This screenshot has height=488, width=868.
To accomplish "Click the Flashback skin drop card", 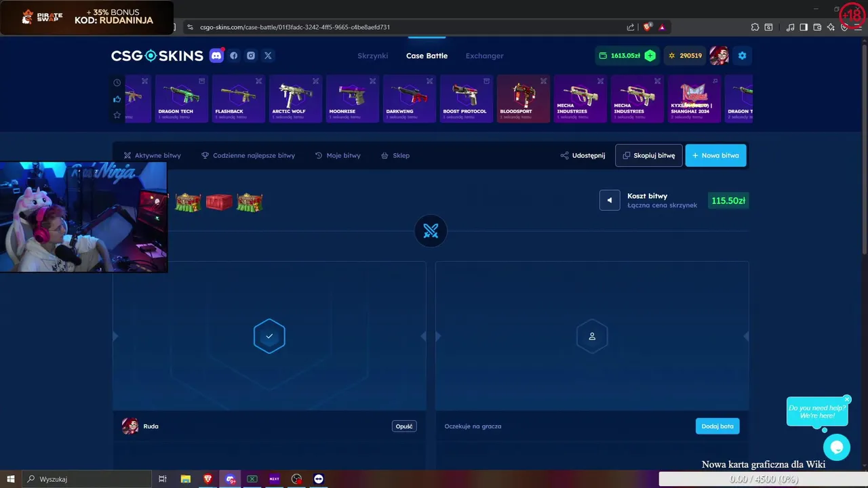I will pyautogui.click(x=238, y=98).
